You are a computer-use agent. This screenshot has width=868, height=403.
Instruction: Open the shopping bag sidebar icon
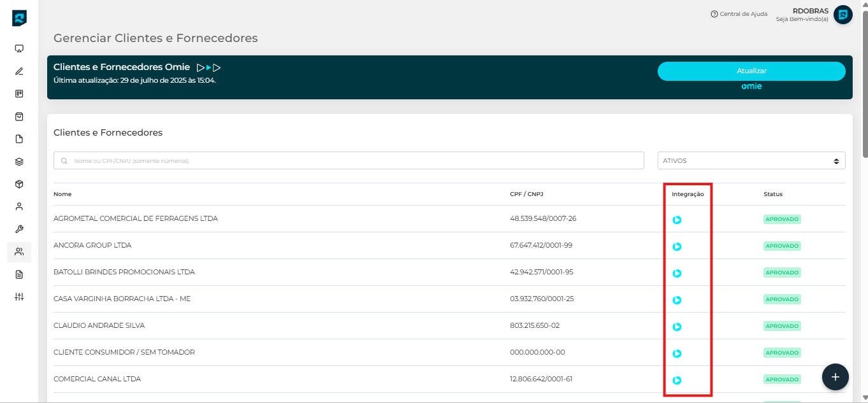pos(19,117)
